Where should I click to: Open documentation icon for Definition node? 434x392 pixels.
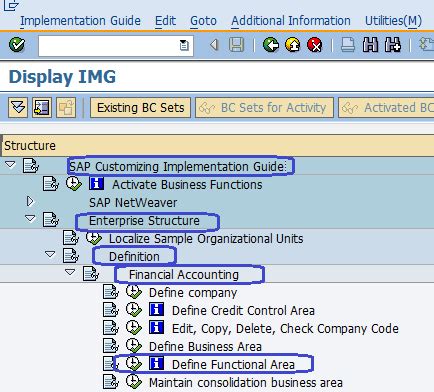71,256
